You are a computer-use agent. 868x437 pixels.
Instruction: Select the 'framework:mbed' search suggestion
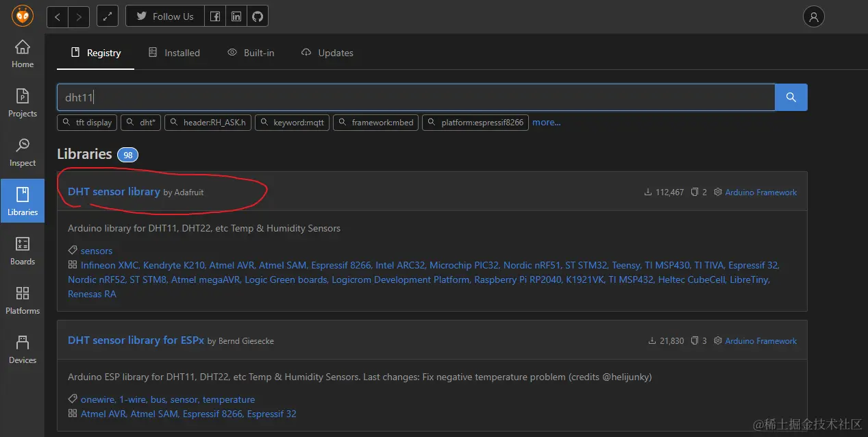click(376, 123)
